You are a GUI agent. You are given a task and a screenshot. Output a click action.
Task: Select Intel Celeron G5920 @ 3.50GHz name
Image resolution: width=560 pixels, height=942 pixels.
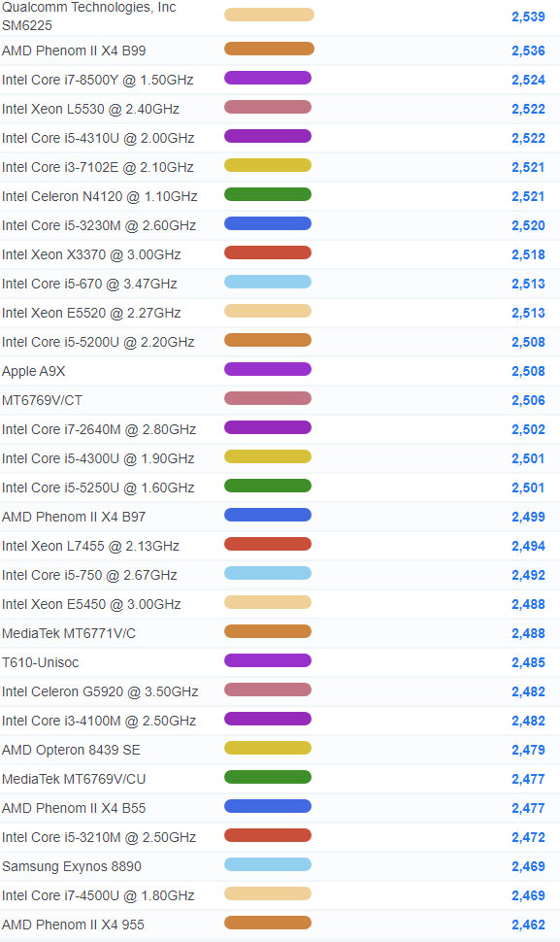[100, 691]
